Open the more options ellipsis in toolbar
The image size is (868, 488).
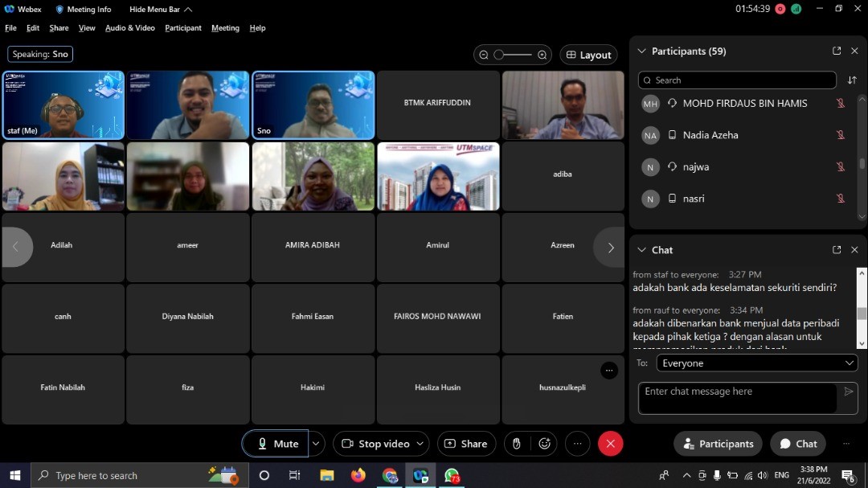pyautogui.click(x=577, y=444)
